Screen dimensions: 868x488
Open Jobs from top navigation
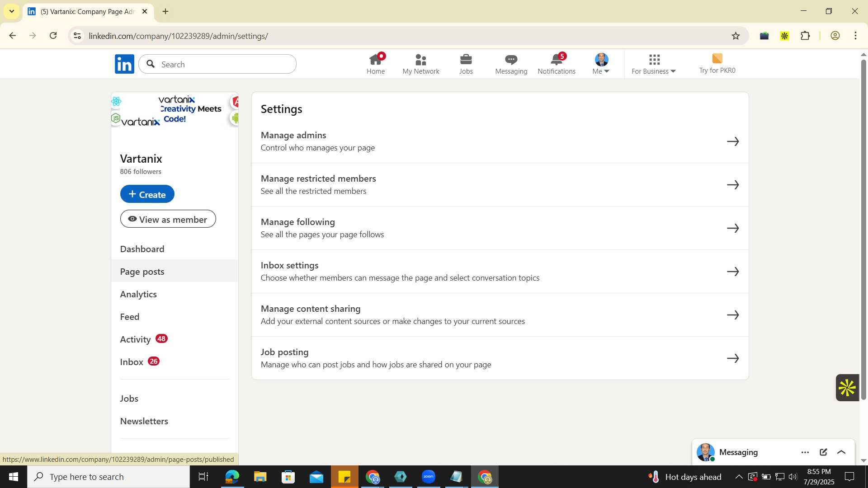pyautogui.click(x=466, y=64)
